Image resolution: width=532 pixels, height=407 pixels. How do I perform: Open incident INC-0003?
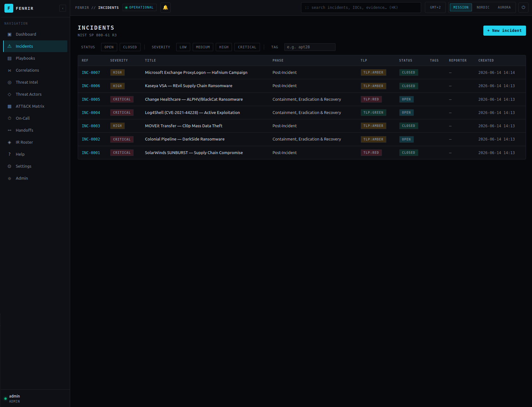[91, 126]
